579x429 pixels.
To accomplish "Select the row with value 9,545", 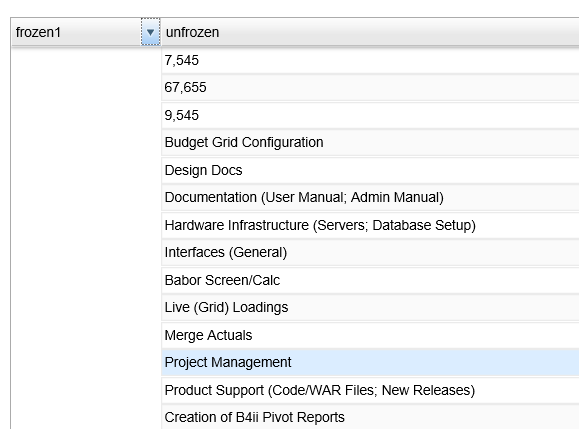I will 370,116.
